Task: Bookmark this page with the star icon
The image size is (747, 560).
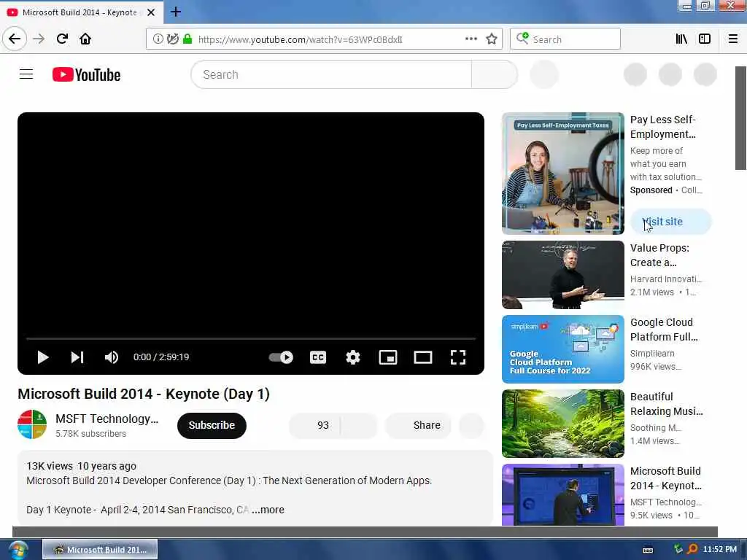Action: pos(492,39)
